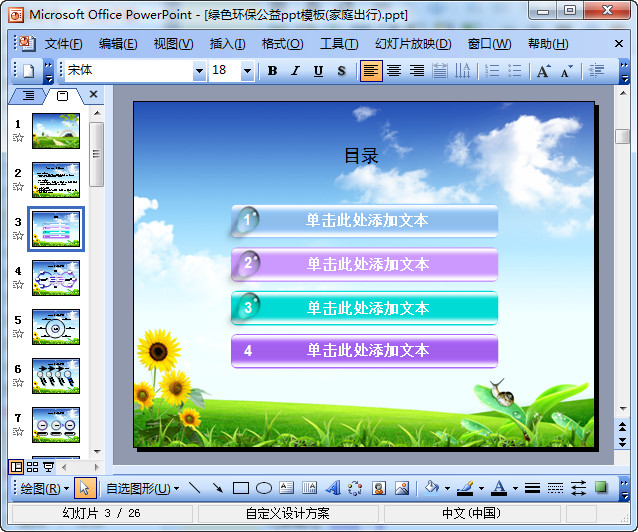Set right text alignment
The height and width of the screenshot is (532, 638).
(x=417, y=71)
